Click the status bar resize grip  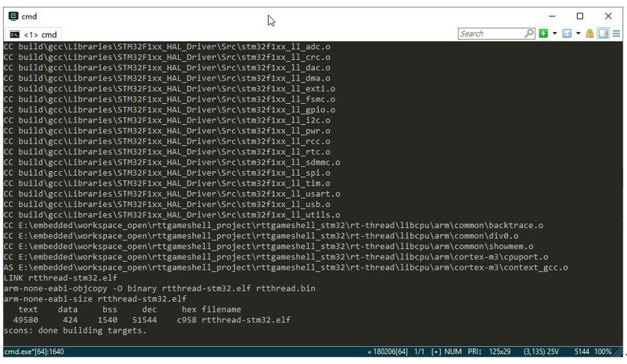click(619, 352)
